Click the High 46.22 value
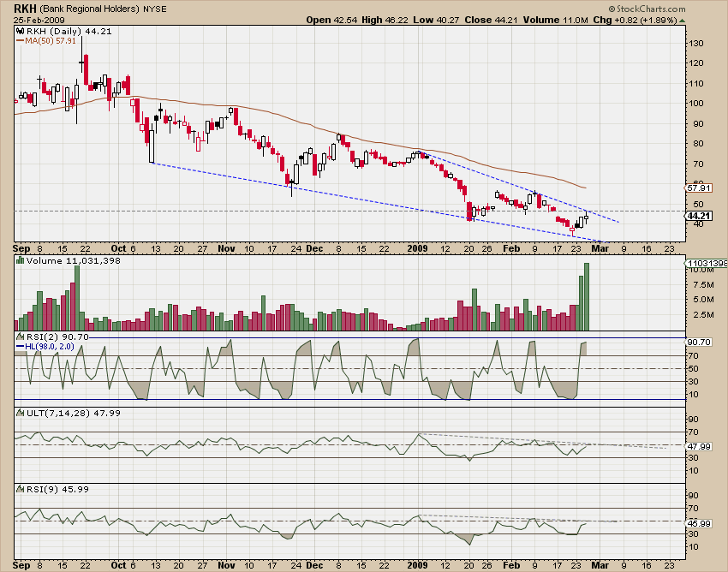Image resolution: width=728 pixels, height=572 pixels. point(385,20)
